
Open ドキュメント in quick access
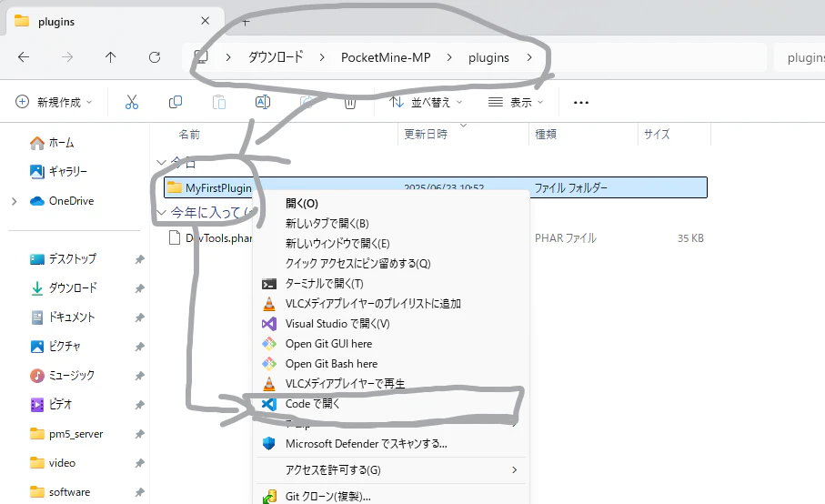pos(62,318)
